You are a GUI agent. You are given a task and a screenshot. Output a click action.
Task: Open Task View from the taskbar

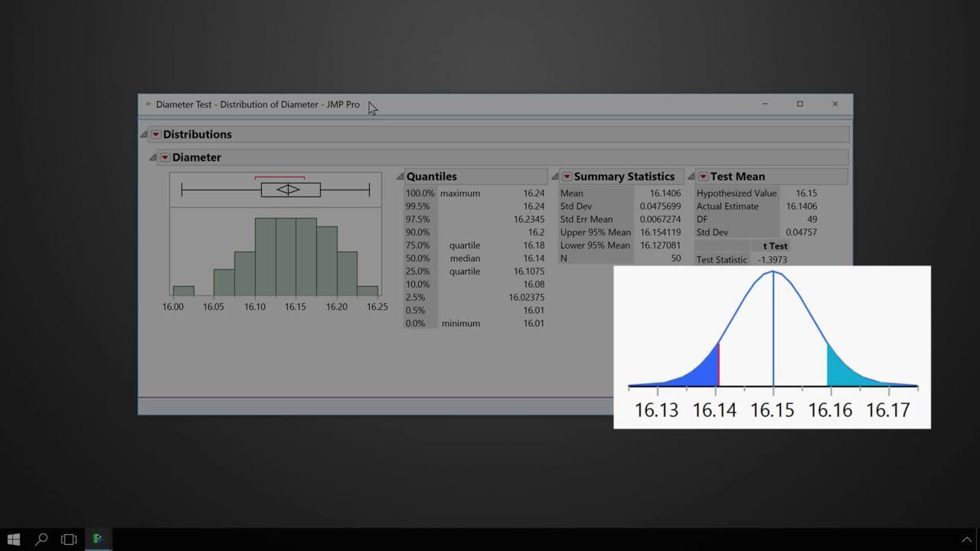click(69, 540)
